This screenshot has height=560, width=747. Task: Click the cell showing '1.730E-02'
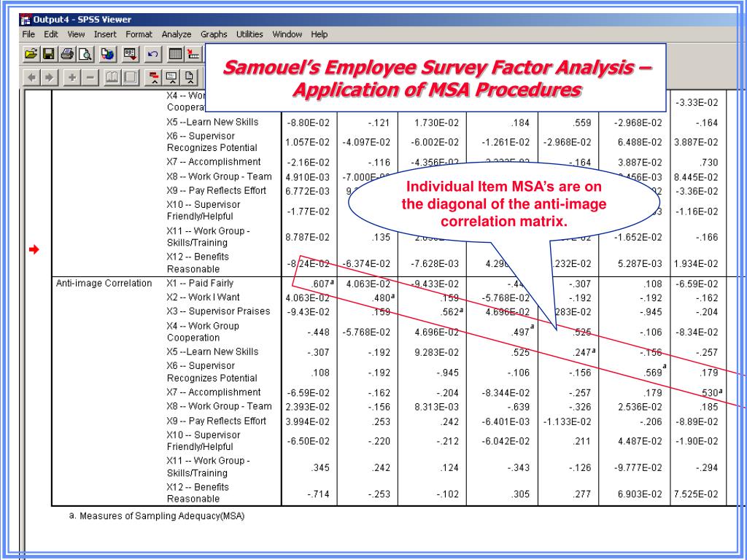pos(436,122)
